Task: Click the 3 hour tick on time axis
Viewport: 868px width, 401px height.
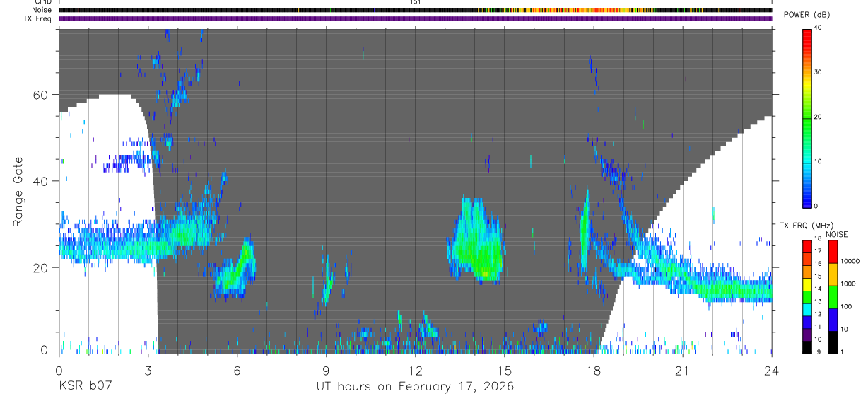Action: pos(148,369)
